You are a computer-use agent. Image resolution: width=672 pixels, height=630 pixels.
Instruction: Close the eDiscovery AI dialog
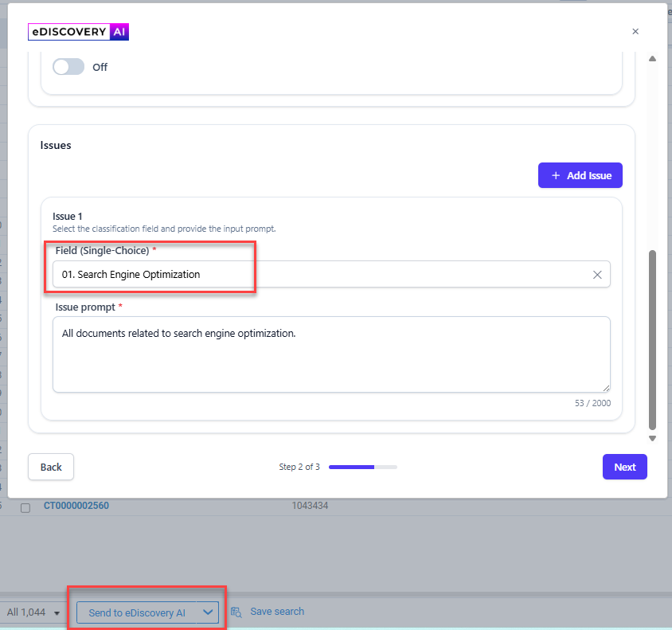pyautogui.click(x=635, y=32)
